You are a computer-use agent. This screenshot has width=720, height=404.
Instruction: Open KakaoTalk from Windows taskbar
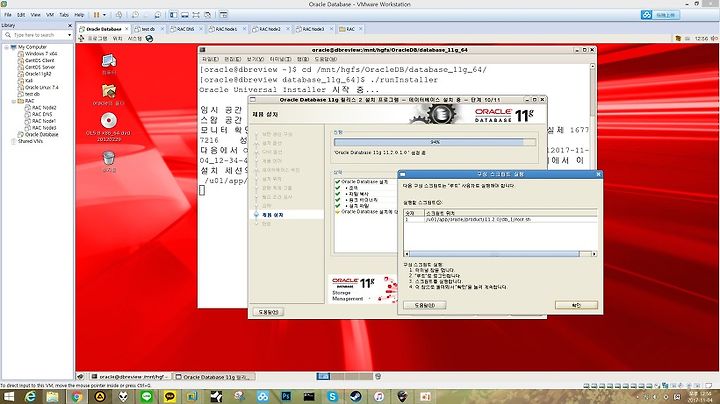click(170, 396)
